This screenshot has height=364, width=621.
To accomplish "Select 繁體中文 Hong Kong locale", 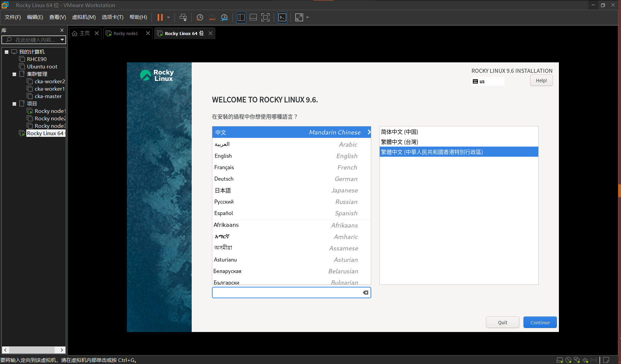I will (x=459, y=152).
